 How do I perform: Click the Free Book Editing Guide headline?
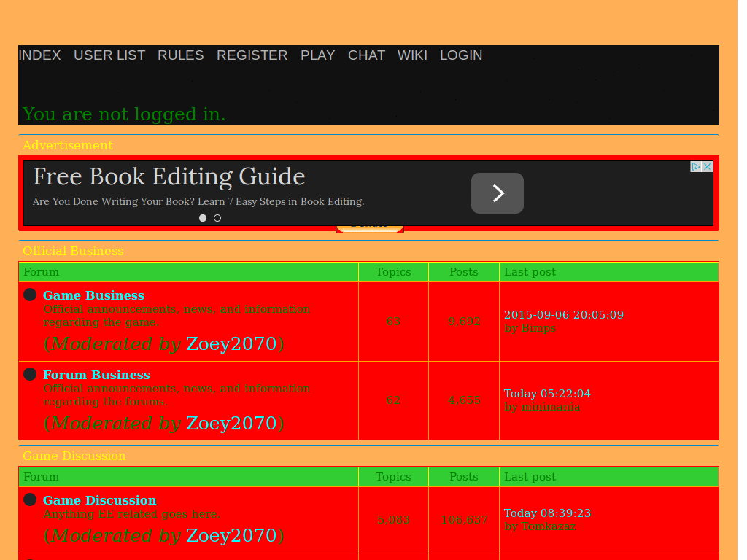pyautogui.click(x=169, y=176)
